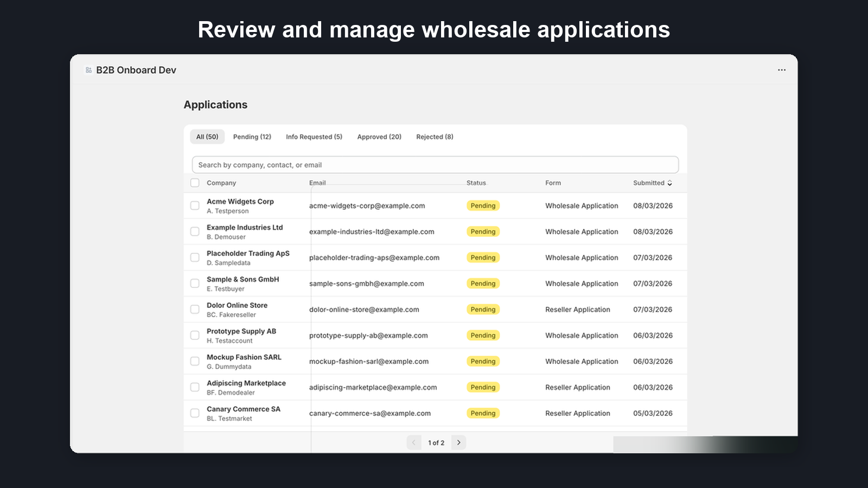Click the Company column header
Screen dimensions: 868x488
pyautogui.click(x=221, y=183)
